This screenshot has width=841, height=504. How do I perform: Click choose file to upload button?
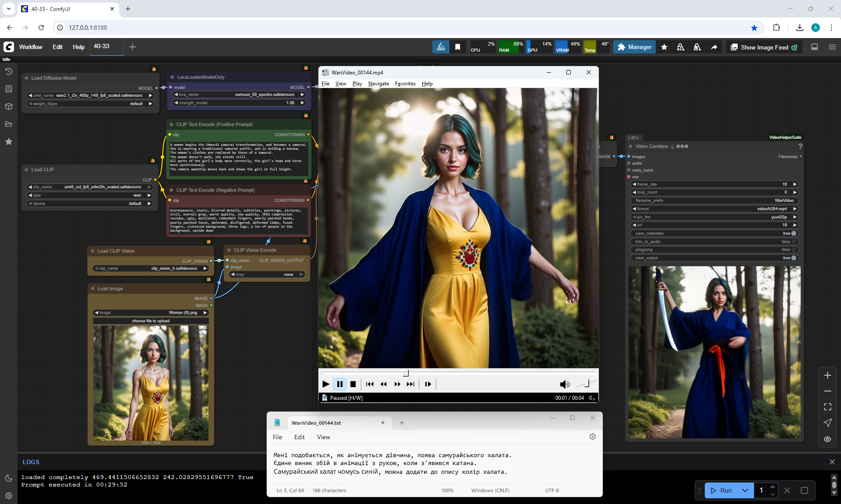(151, 321)
